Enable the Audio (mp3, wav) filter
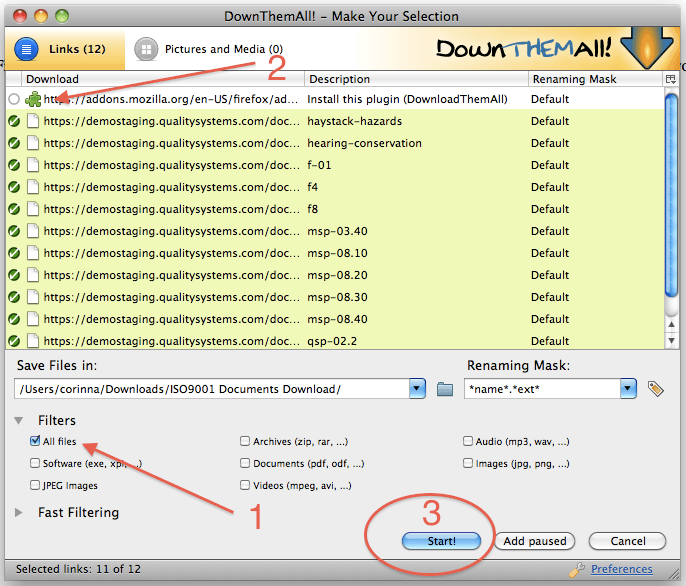The height and width of the screenshot is (586, 686). tap(468, 441)
